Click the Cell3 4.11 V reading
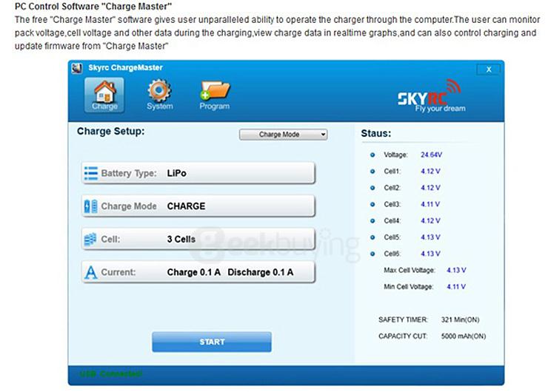 point(430,204)
